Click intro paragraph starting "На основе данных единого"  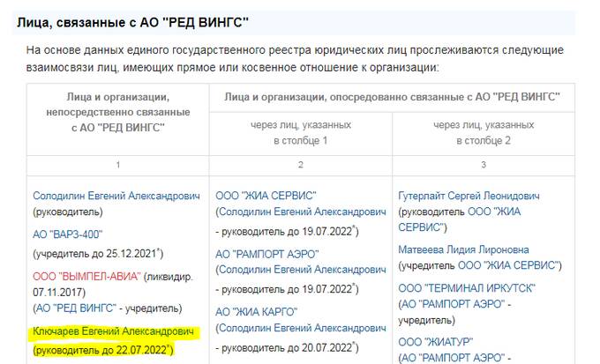(295, 59)
